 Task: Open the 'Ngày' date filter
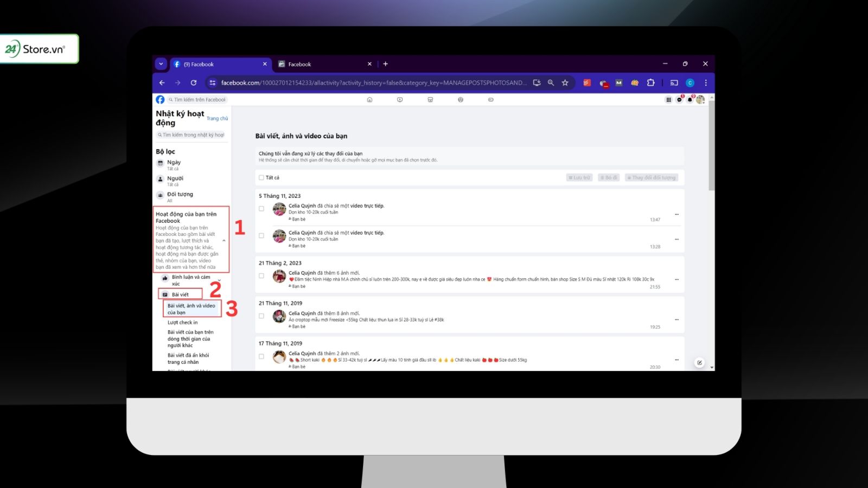(x=191, y=165)
